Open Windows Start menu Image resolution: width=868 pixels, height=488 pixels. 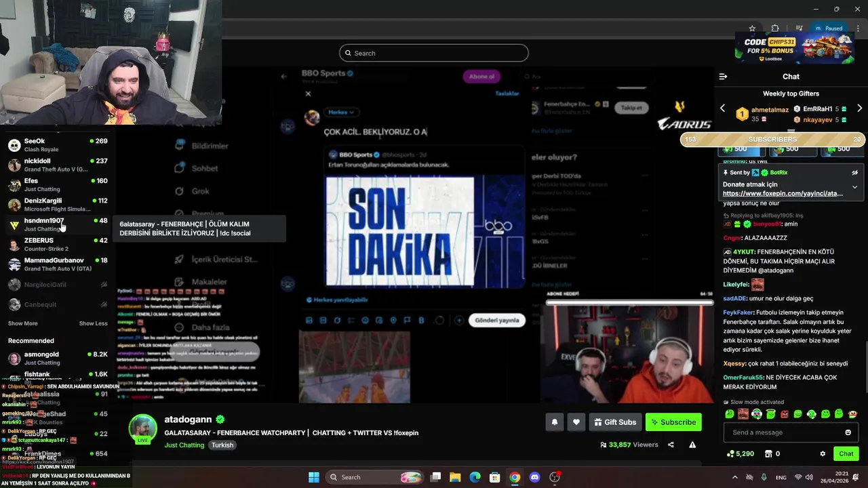[314, 477]
